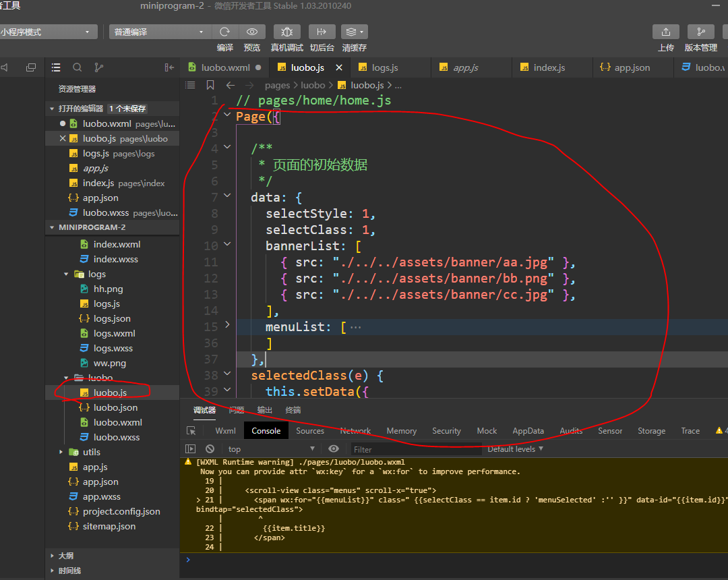Viewport: 728px width, 580px height.
Task: Expand warning line 21 arrow in console
Action: pos(198,500)
